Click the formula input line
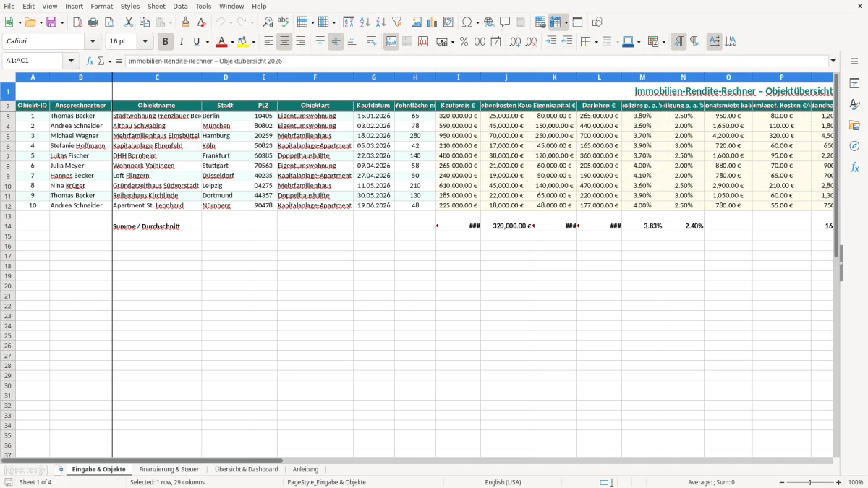This screenshot has height=488, width=868. 477,61
